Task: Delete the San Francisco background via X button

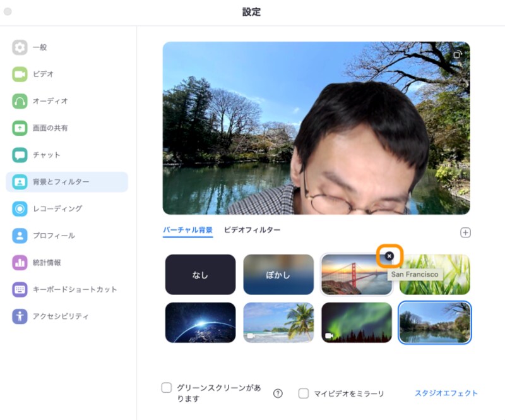Action: [x=389, y=256]
